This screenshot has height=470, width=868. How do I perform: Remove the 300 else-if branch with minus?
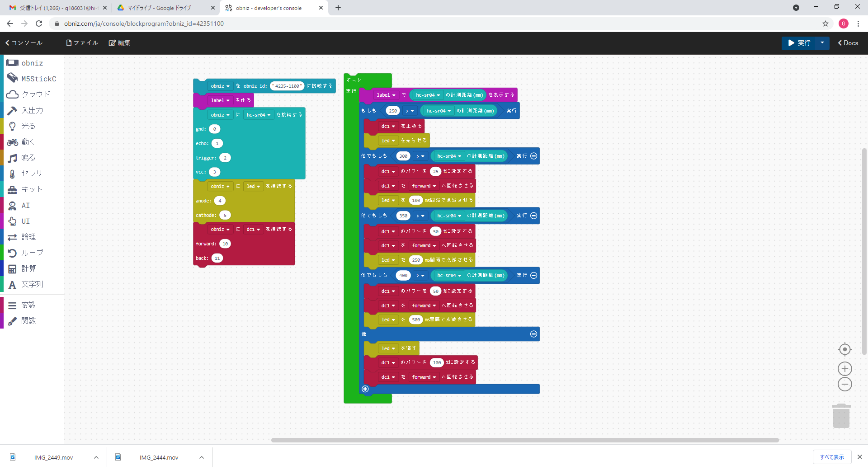pyautogui.click(x=533, y=156)
